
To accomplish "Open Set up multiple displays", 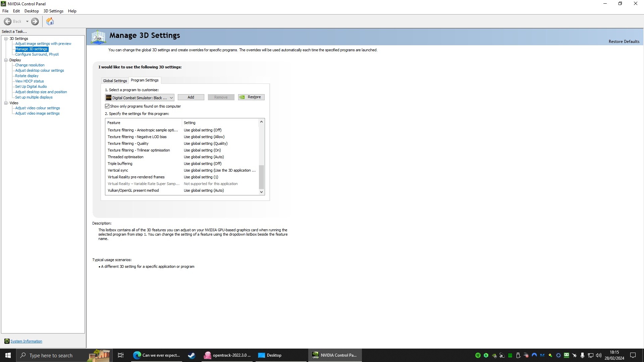I will 34,97.
